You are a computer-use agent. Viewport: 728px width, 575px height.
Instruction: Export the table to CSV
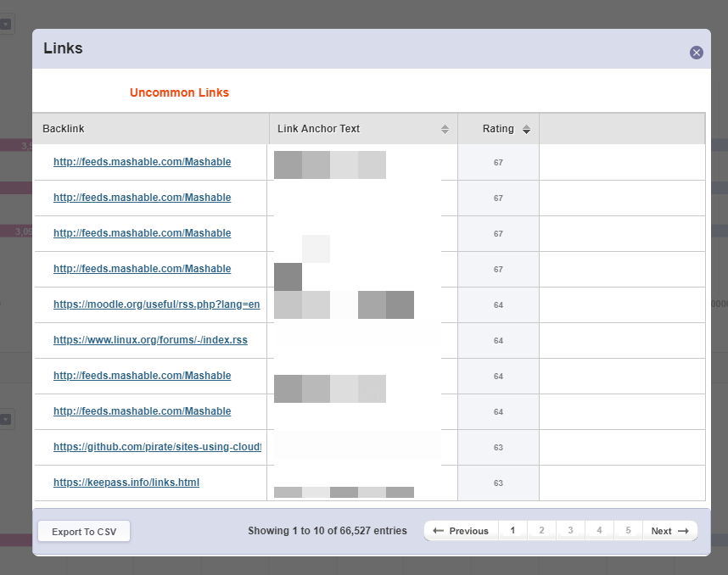84,532
